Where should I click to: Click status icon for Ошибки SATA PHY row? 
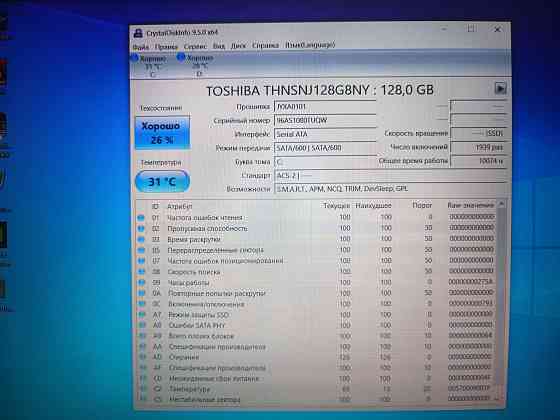[x=142, y=326]
